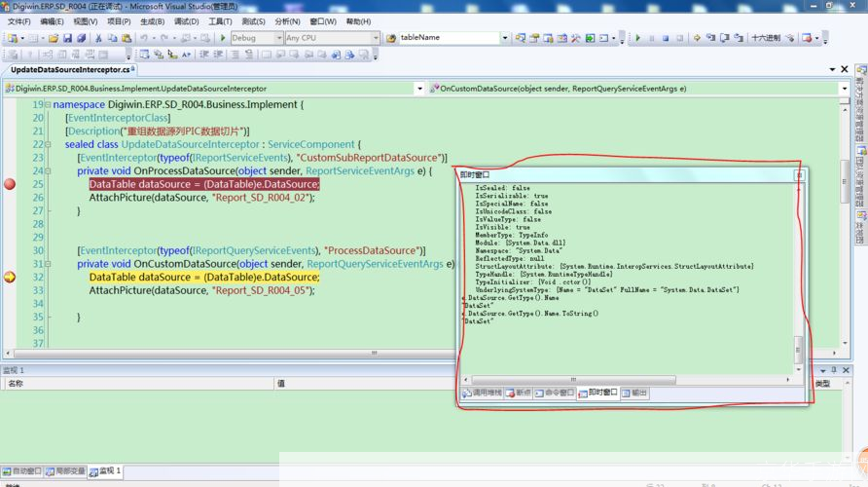Click the Continue green play icon in debug toolbar
This screenshot has height=487, width=868.
tap(637, 38)
